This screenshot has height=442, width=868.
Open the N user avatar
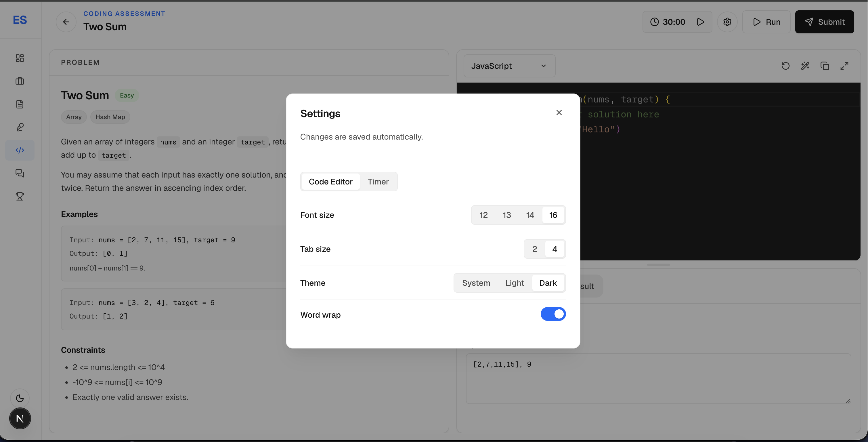pos(20,418)
